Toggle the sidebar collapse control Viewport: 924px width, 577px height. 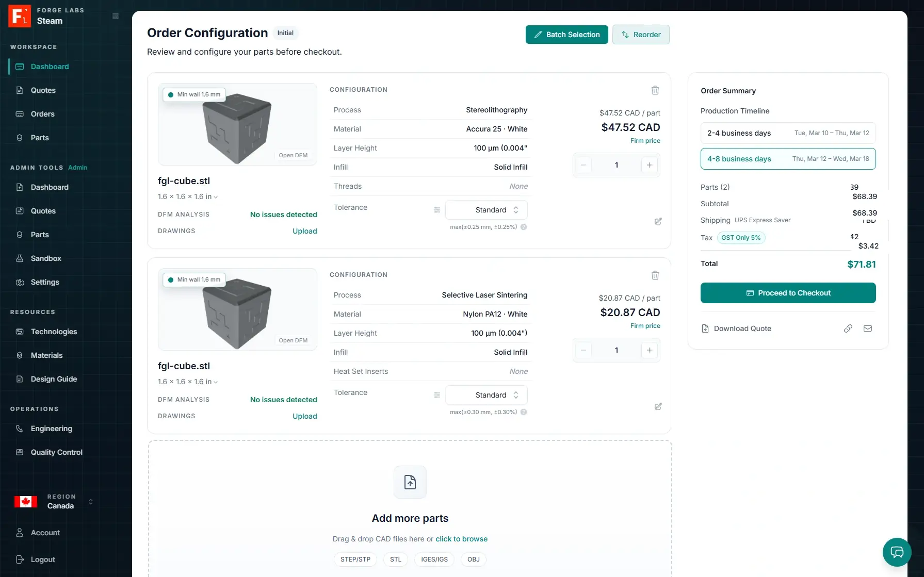pyautogui.click(x=115, y=16)
